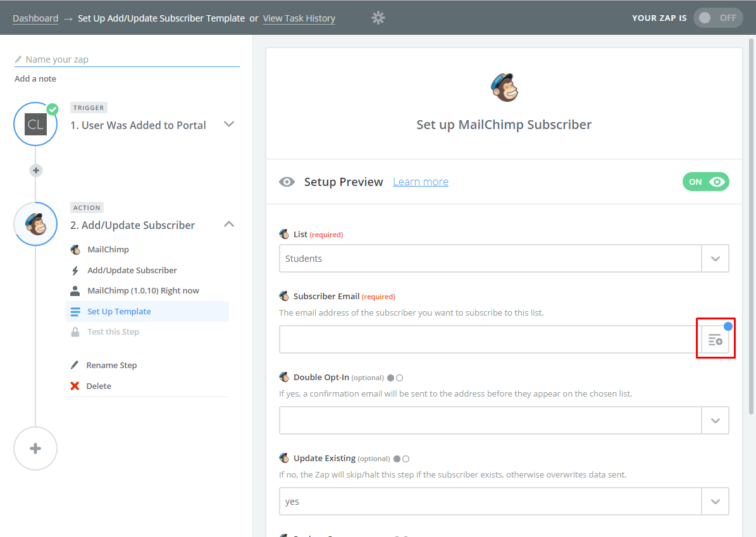This screenshot has width=756, height=537.
Task: Select Test this Step sub-step
Action: (113, 331)
